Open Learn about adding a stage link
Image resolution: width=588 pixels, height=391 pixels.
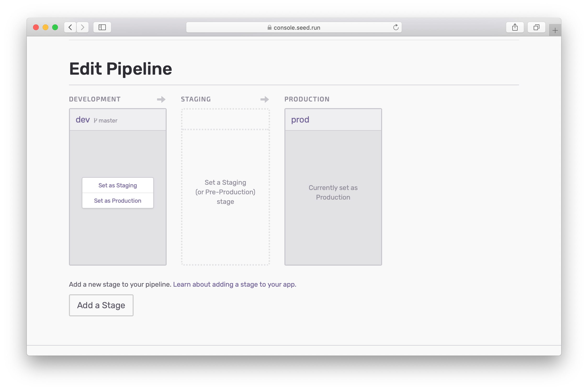[x=234, y=284]
